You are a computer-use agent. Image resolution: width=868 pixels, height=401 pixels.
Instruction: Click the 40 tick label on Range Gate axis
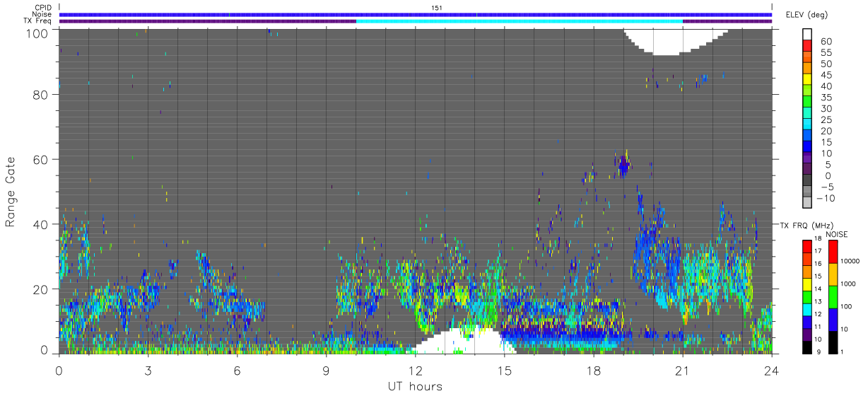40,224
